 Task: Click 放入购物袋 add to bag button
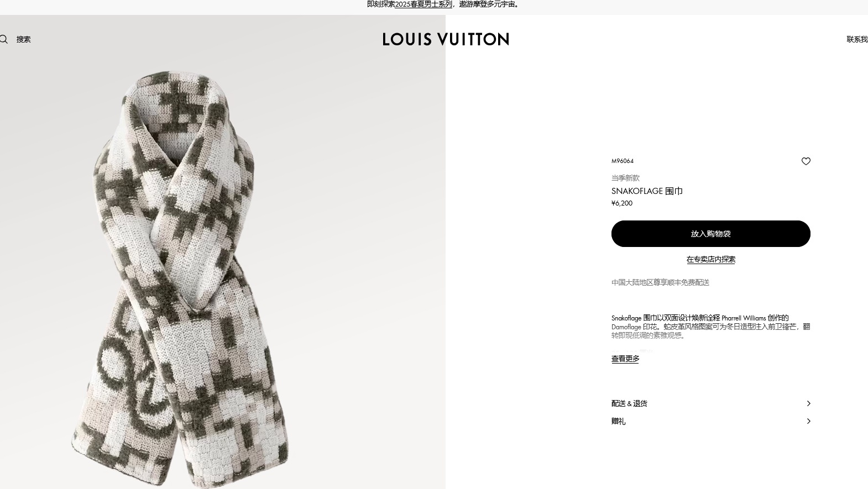click(x=710, y=234)
